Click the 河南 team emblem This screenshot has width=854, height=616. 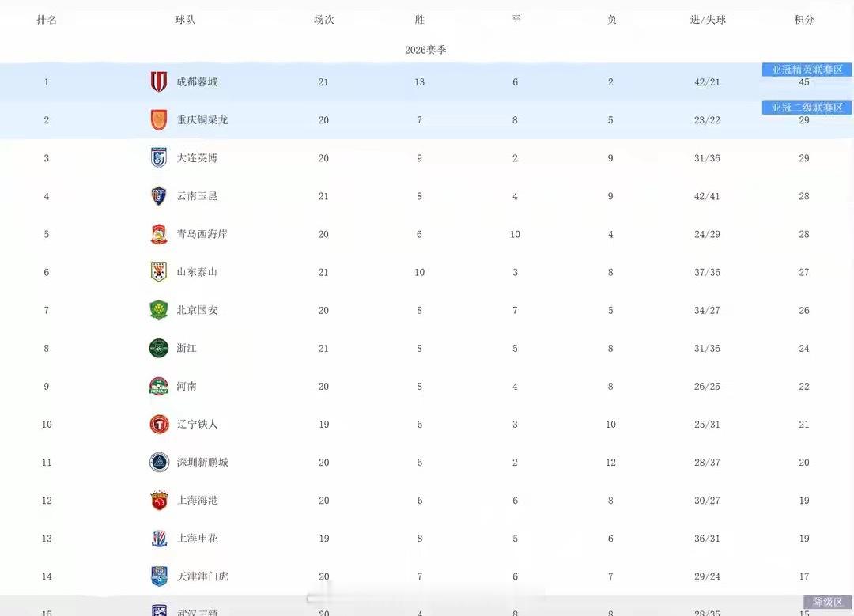(158, 386)
